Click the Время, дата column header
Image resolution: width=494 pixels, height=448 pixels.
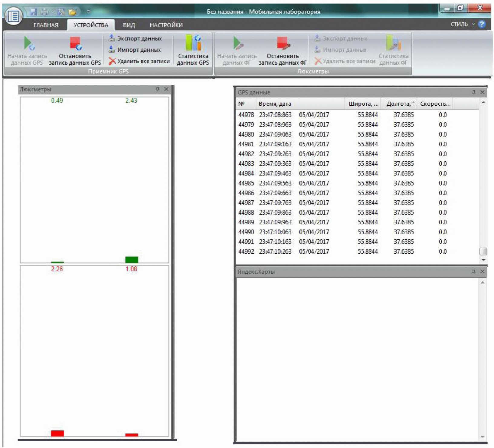click(300, 104)
